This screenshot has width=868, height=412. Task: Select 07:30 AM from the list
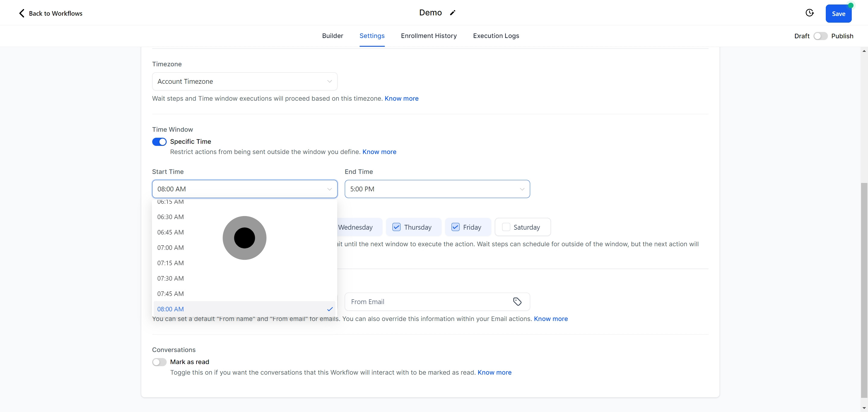171,278
